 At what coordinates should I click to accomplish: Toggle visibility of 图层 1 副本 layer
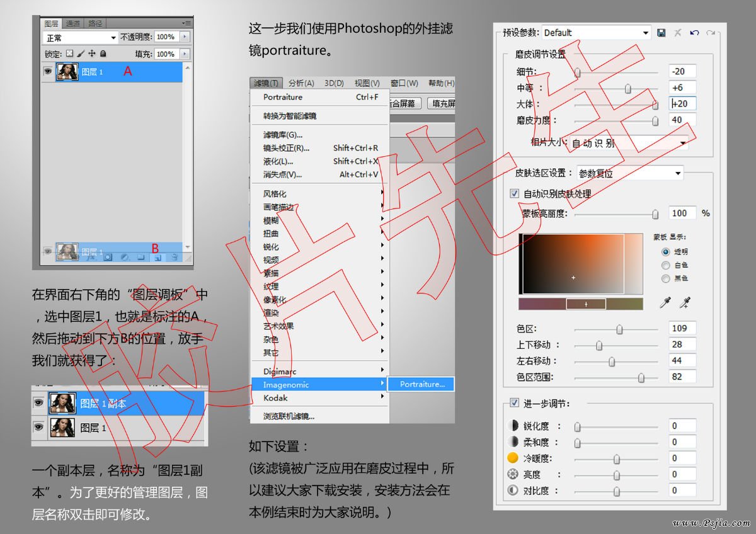(x=38, y=403)
